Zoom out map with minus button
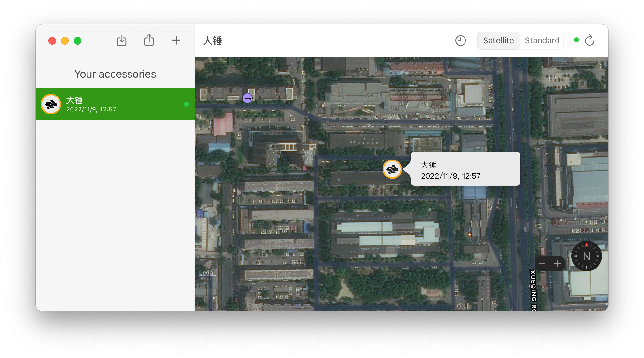This screenshot has height=358, width=644. pyautogui.click(x=542, y=264)
